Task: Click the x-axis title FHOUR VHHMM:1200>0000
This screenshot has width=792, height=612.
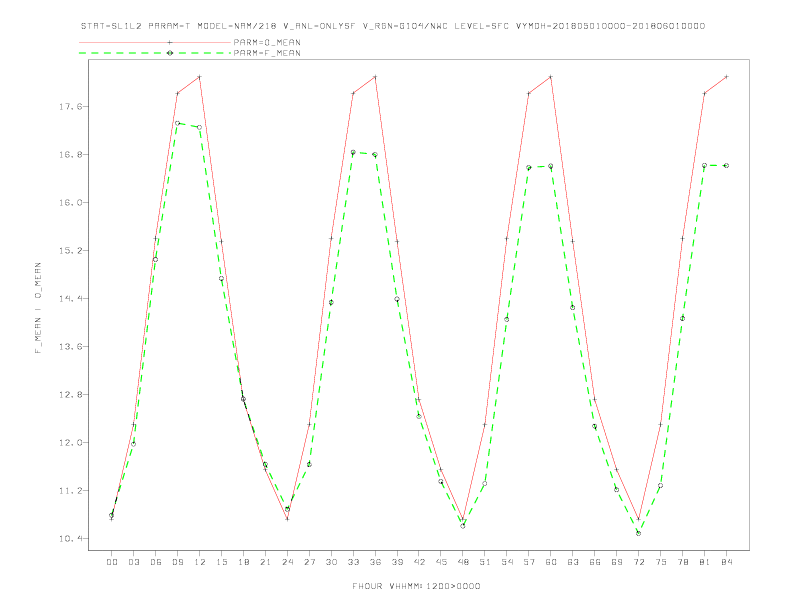Action: tap(416, 586)
